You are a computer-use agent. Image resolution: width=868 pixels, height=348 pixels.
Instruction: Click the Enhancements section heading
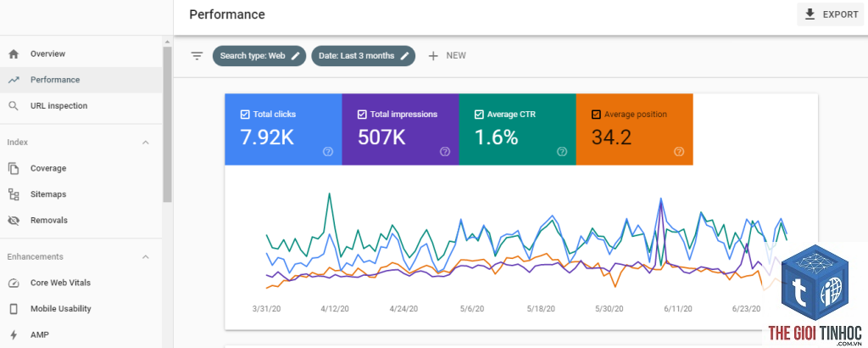(x=35, y=256)
